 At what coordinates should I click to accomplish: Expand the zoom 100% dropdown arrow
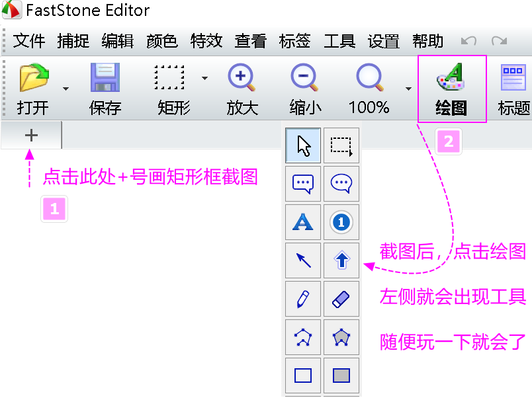408,89
